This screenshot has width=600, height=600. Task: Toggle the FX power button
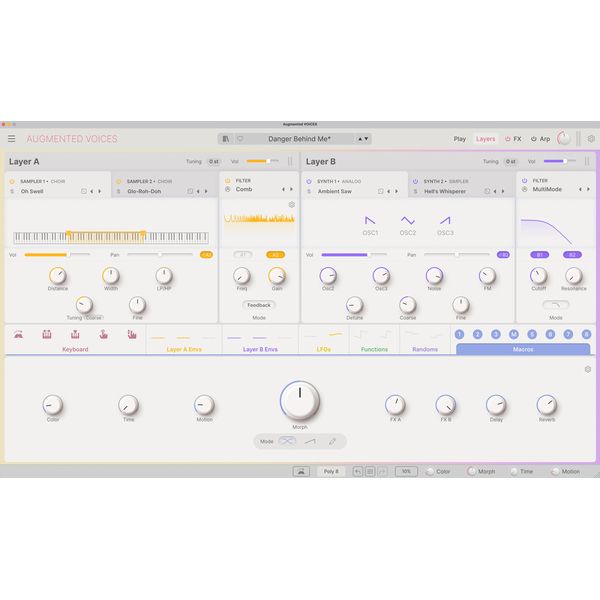pyautogui.click(x=508, y=139)
